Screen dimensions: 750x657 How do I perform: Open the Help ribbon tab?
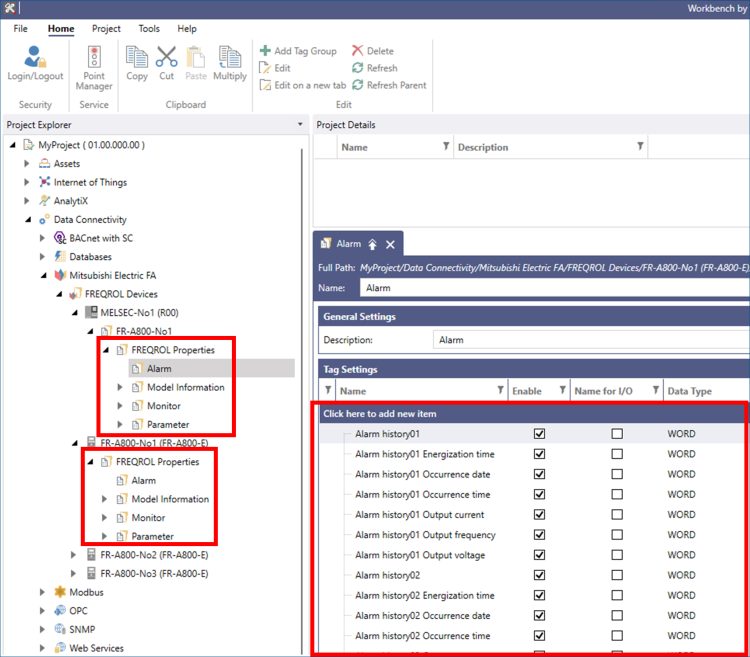tap(187, 29)
